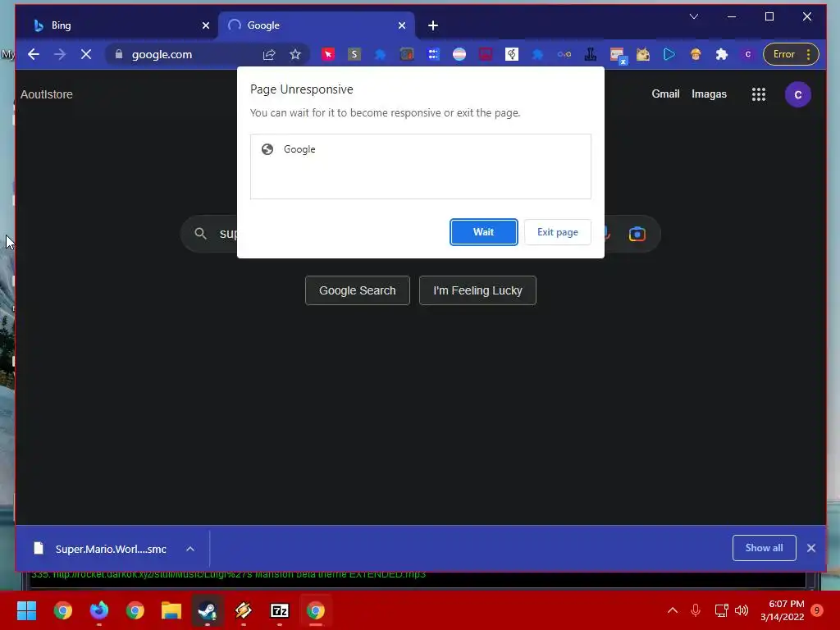Open the dark red picture extension icon

tap(486, 54)
